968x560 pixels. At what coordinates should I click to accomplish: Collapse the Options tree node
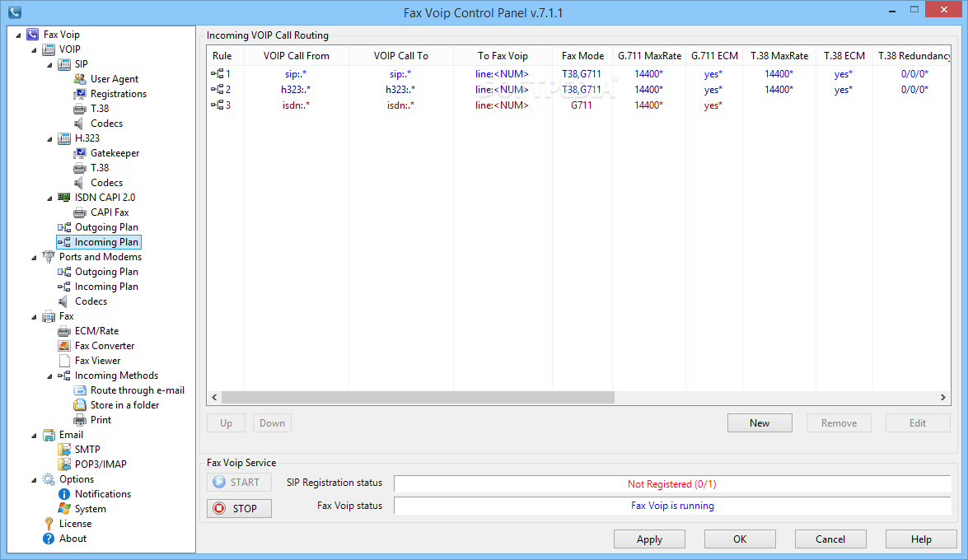[34, 480]
